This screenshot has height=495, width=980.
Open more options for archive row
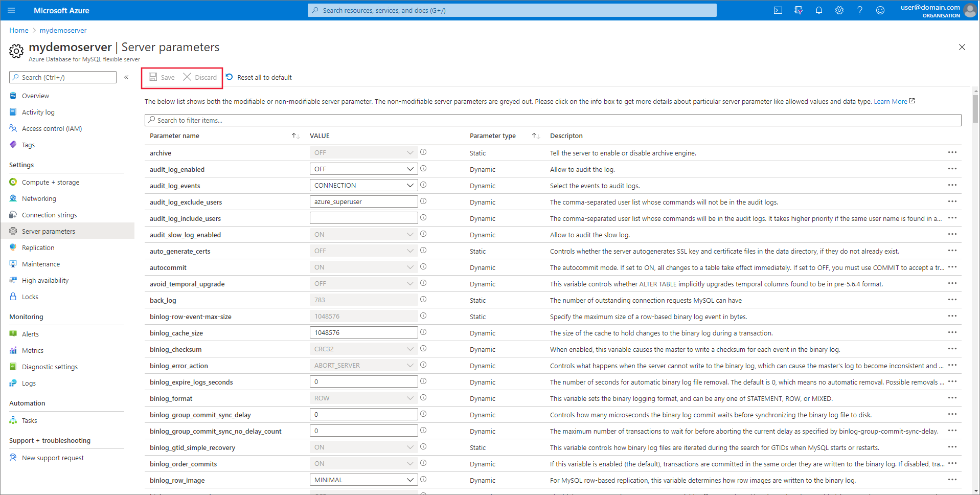(x=952, y=152)
